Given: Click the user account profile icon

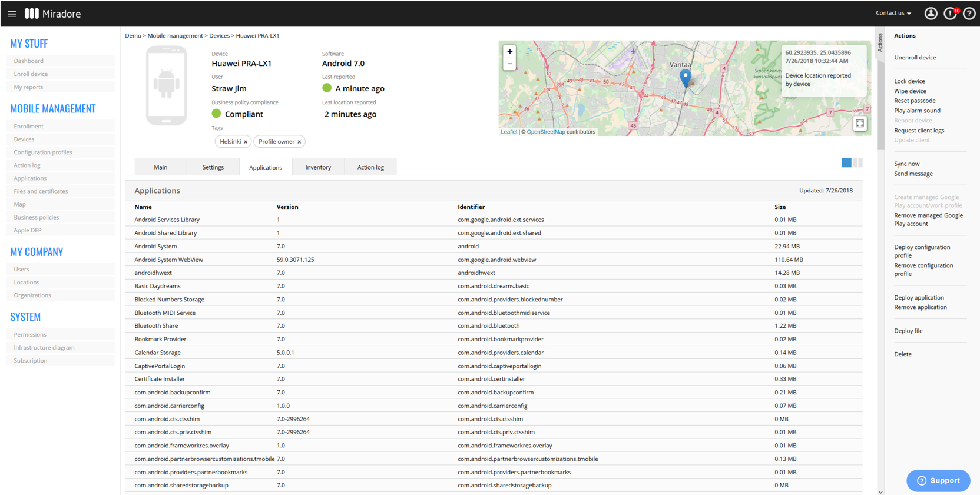Looking at the screenshot, I should pos(931,14).
